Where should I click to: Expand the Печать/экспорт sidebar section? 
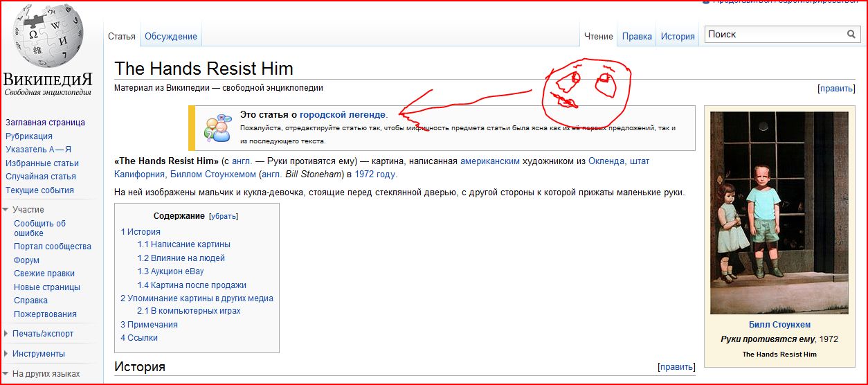click(6, 334)
